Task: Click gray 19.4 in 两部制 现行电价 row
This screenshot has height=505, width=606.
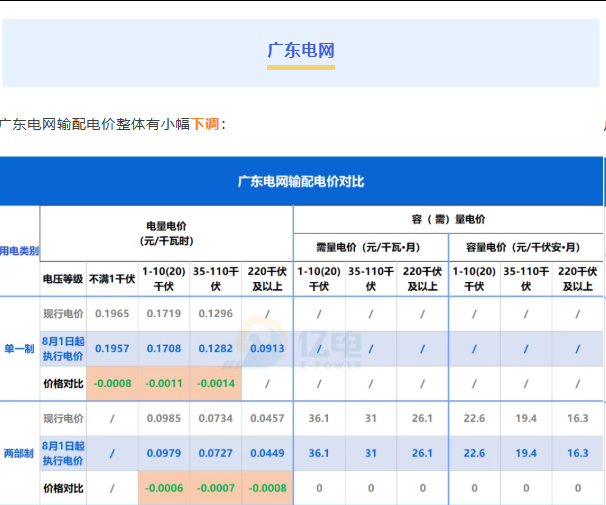Action: 526,418
